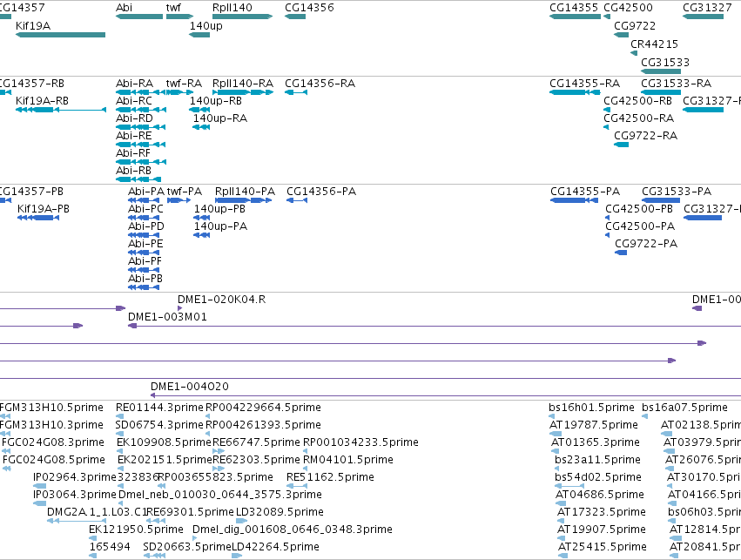
Task: Select EST LD32089.5prime
Action: click(x=280, y=512)
